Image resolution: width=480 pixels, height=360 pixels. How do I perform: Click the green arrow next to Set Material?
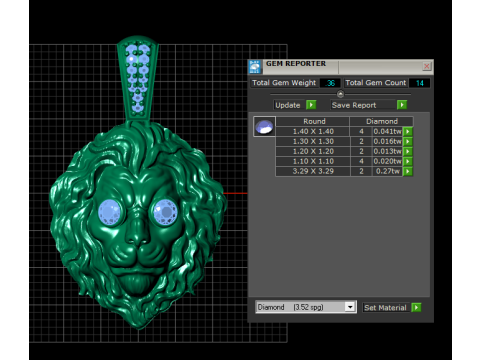click(416, 307)
